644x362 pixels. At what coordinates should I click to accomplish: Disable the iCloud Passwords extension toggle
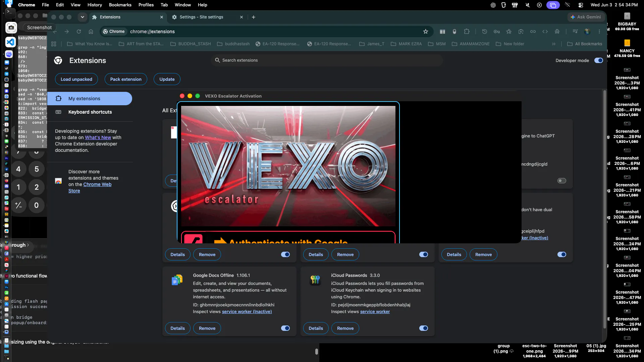coord(424,328)
